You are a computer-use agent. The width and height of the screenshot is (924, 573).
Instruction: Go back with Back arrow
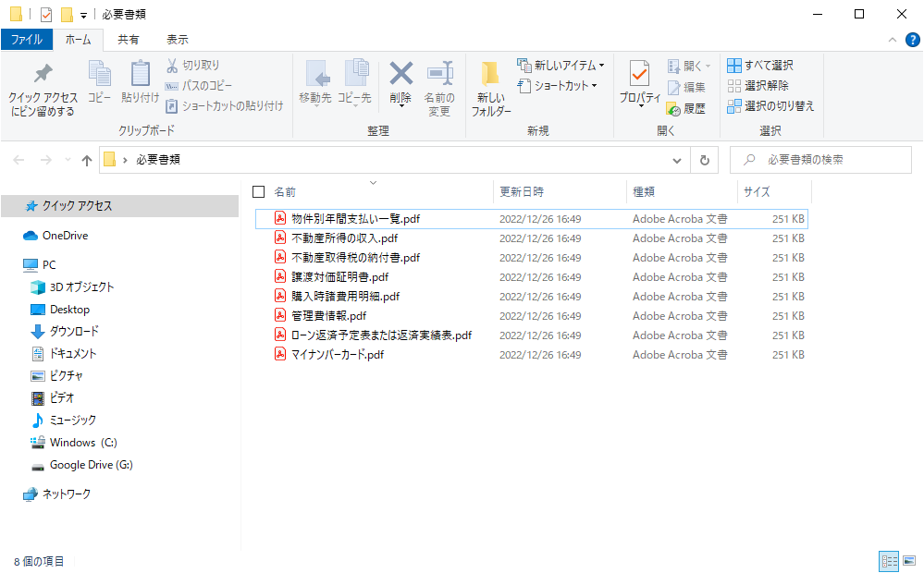[x=18, y=160]
